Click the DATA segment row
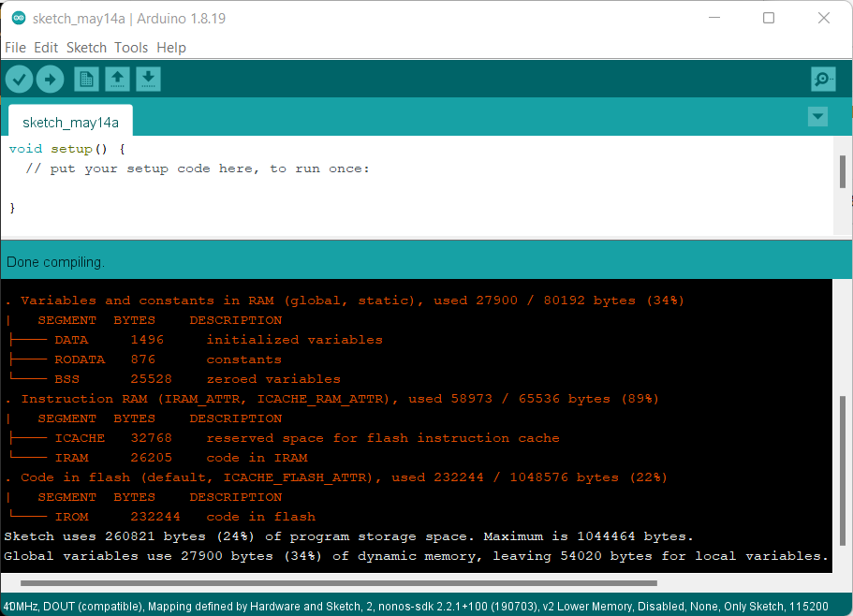Image resolution: width=853 pixels, height=616 pixels. click(195, 340)
